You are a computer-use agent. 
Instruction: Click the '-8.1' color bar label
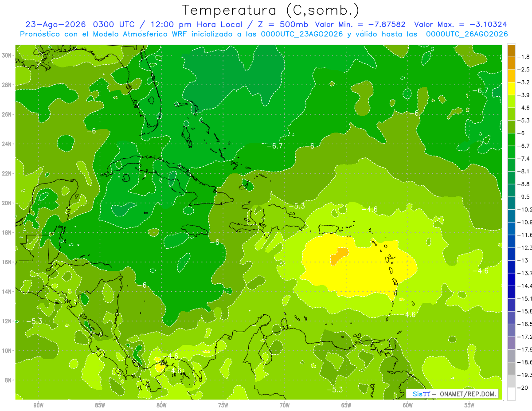[524, 171]
